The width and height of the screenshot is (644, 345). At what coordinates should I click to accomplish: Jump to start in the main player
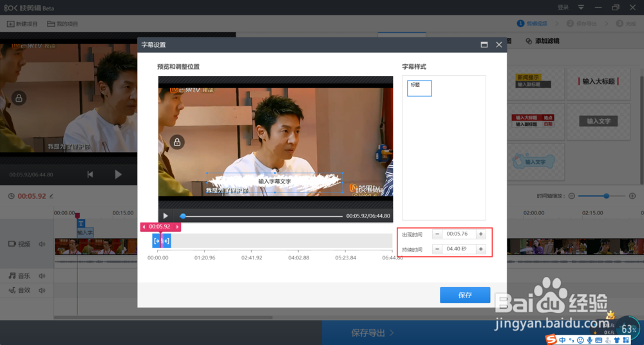click(90, 174)
